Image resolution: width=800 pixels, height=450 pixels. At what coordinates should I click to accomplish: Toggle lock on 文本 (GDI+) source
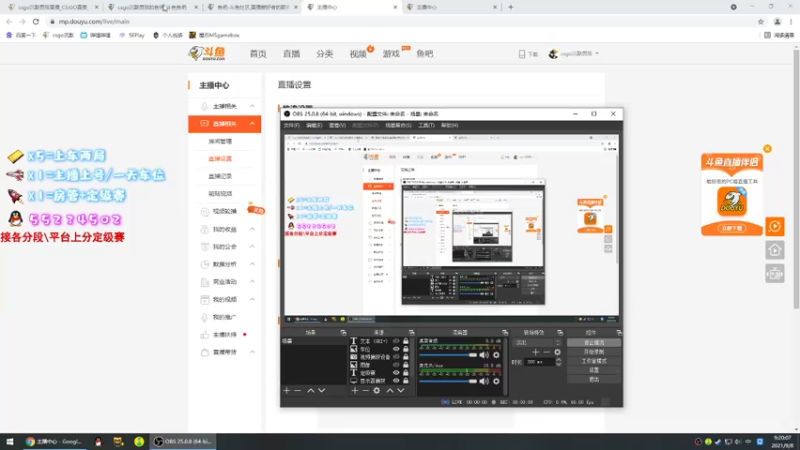406,341
